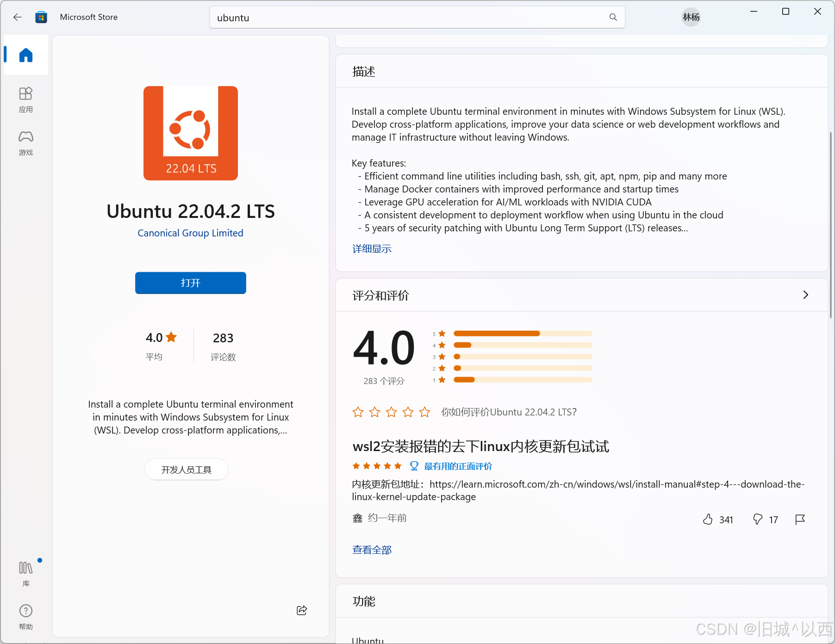
Task: Click the 开发人员工具 category button
Action: [187, 470]
